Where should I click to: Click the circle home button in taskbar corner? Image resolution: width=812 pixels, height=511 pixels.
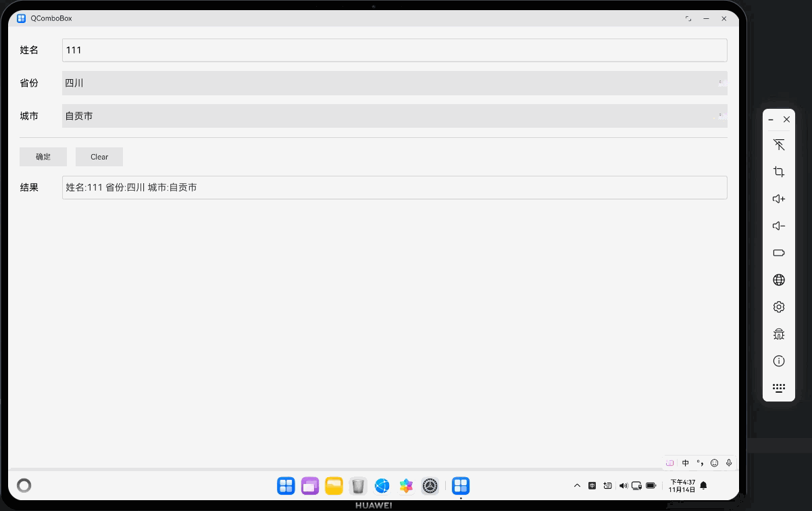pos(24,485)
